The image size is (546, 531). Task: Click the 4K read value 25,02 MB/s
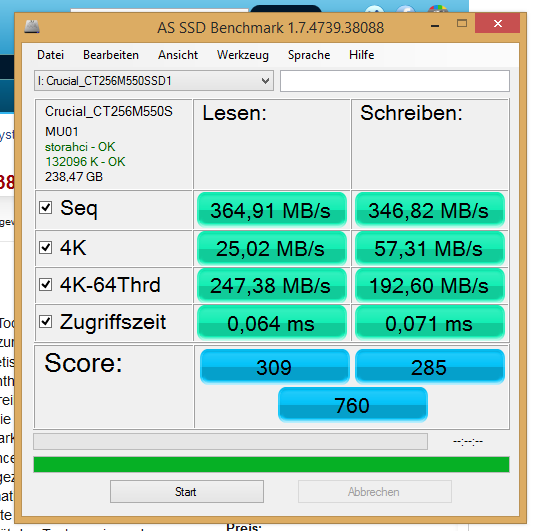point(272,248)
